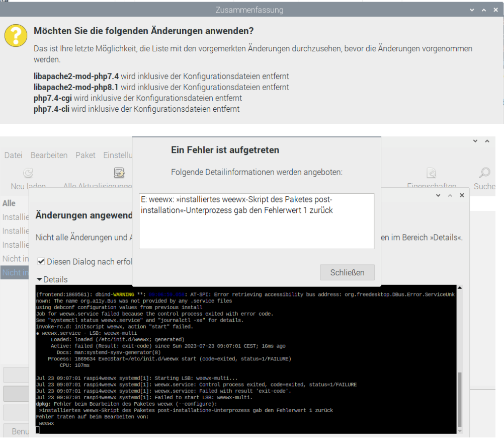Open the Datei menu
The height and width of the screenshot is (447, 504).
(x=13, y=155)
